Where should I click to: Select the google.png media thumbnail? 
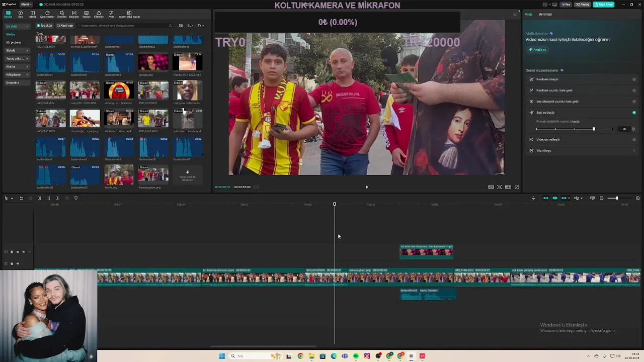[x=153, y=63]
